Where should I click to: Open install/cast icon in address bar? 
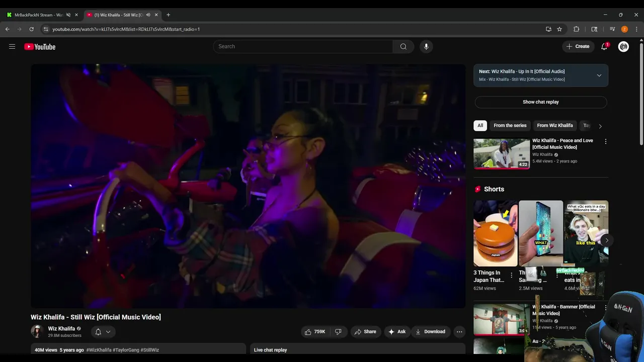pyautogui.click(x=548, y=29)
